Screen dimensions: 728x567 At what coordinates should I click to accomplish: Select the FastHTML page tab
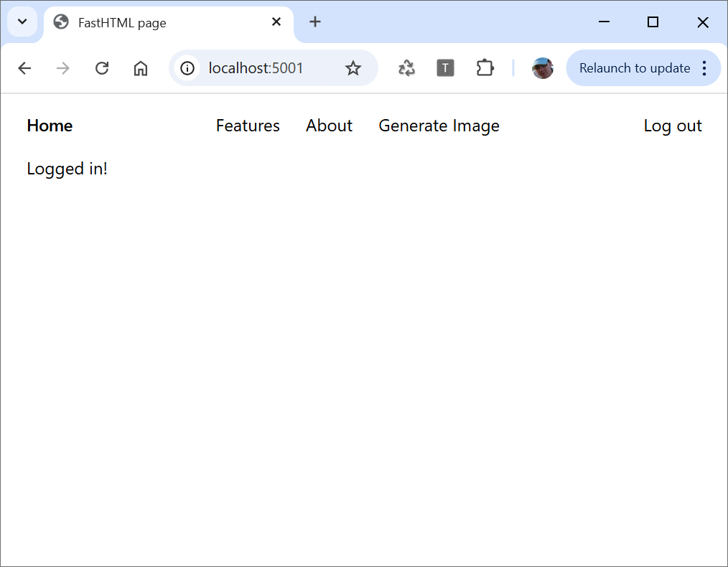click(144, 23)
